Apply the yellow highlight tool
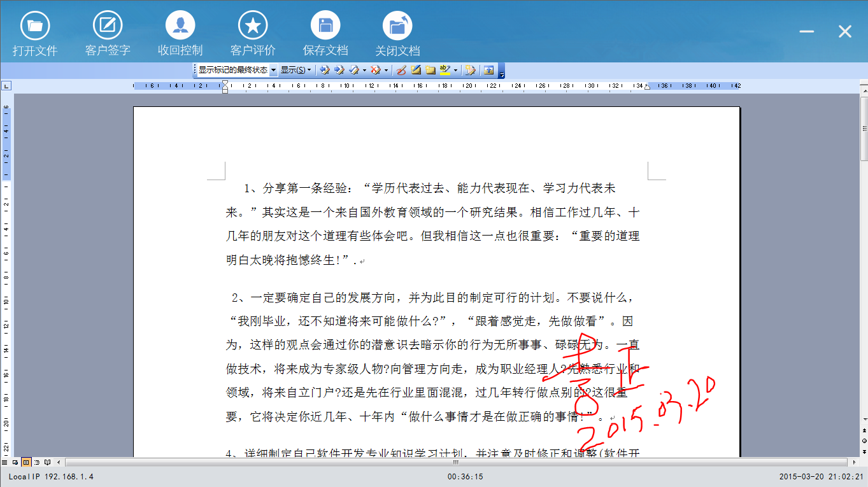Screen dimensions: 868x487 pyautogui.click(x=445, y=70)
